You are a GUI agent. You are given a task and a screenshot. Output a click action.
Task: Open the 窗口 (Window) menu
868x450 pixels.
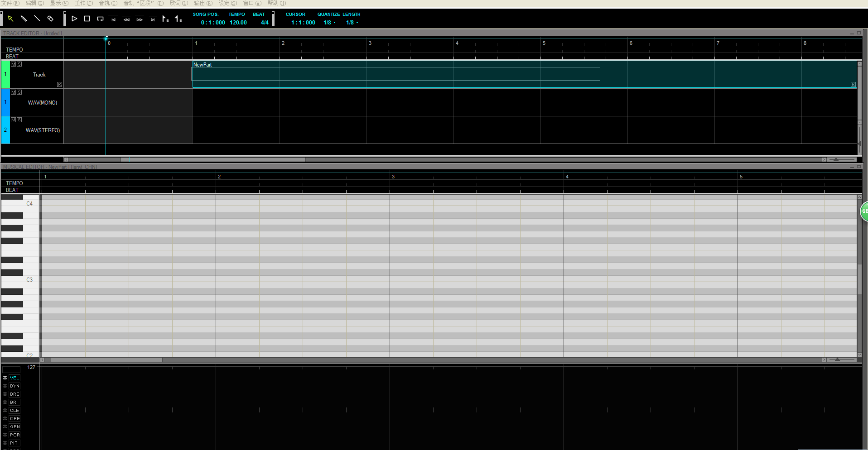[252, 3]
